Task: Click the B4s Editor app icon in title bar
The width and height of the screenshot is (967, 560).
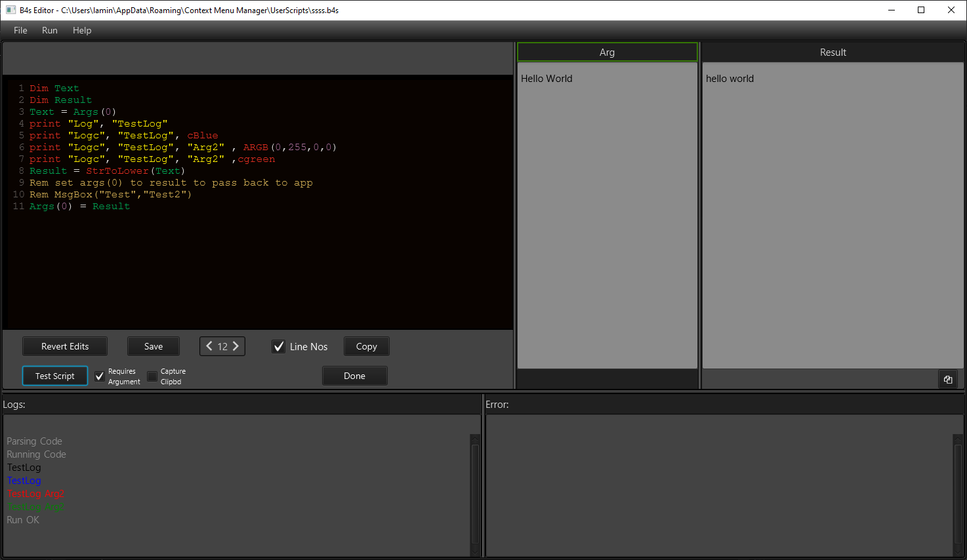Action: coord(10,10)
